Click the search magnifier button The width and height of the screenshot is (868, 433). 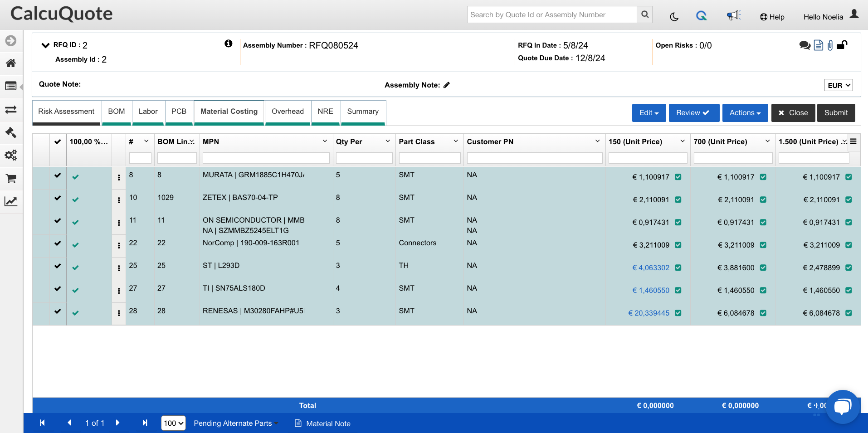point(645,15)
